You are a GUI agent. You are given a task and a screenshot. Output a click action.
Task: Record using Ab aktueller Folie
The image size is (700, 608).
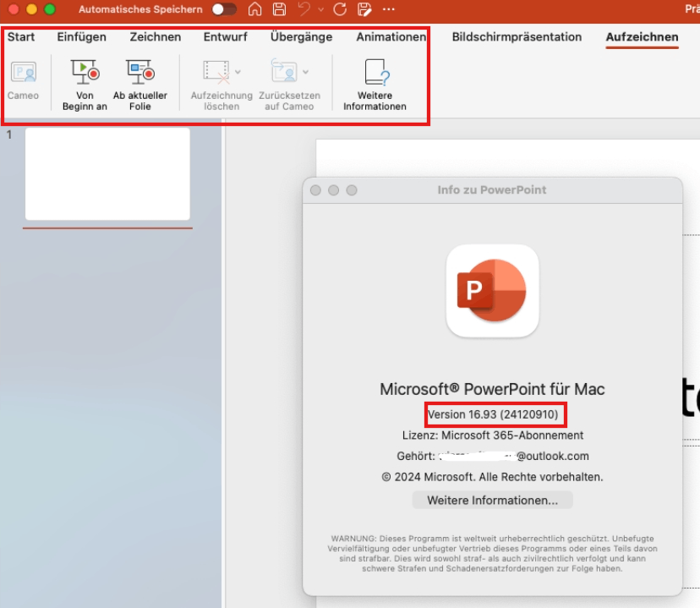click(140, 83)
